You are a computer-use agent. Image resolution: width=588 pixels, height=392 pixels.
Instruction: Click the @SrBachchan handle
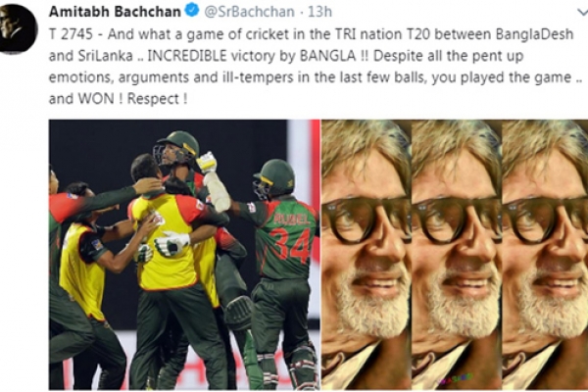(x=249, y=12)
